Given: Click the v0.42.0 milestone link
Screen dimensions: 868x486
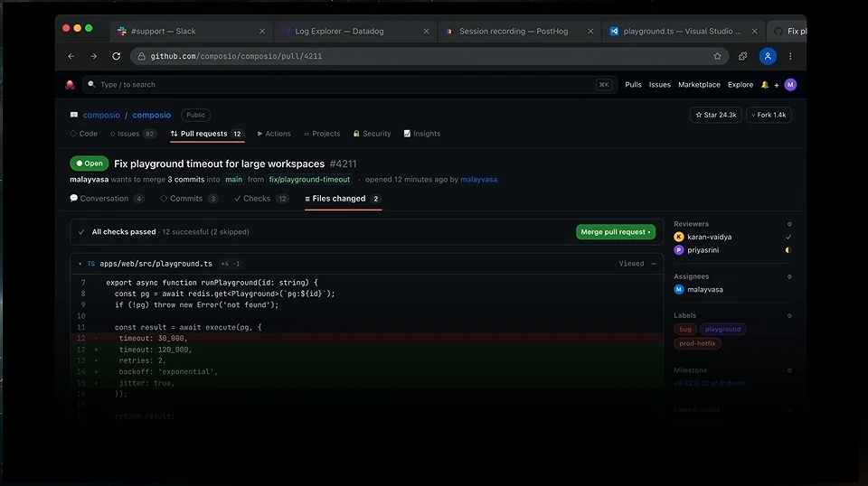Looking at the screenshot, I should click(x=710, y=383).
